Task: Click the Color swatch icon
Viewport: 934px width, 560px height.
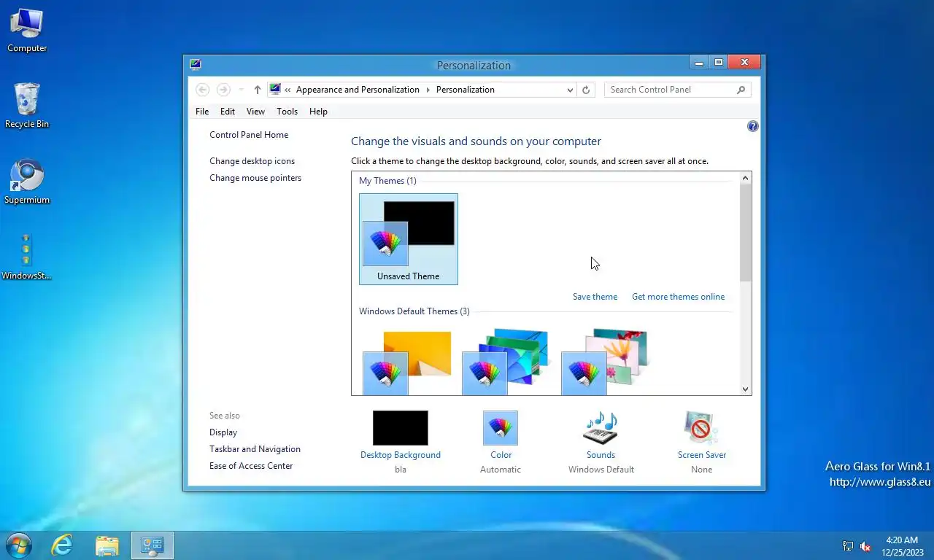Action: point(501,427)
